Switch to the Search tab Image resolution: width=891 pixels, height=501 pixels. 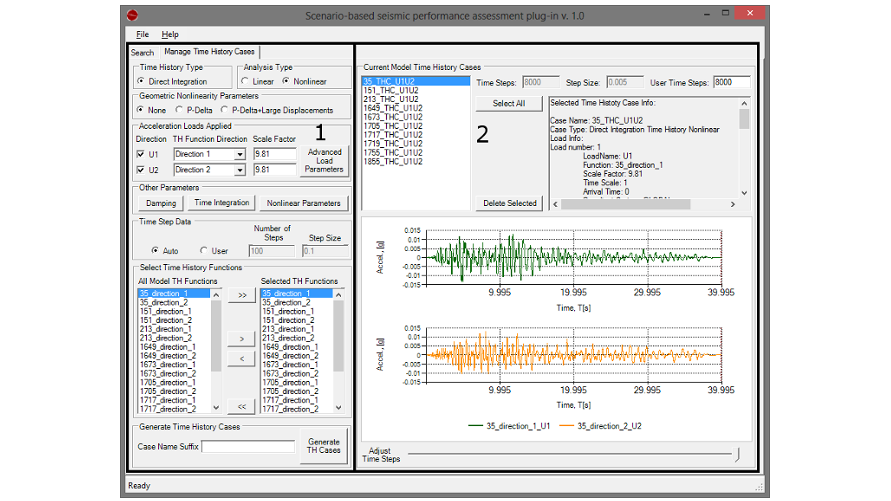click(x=142, y=52)
